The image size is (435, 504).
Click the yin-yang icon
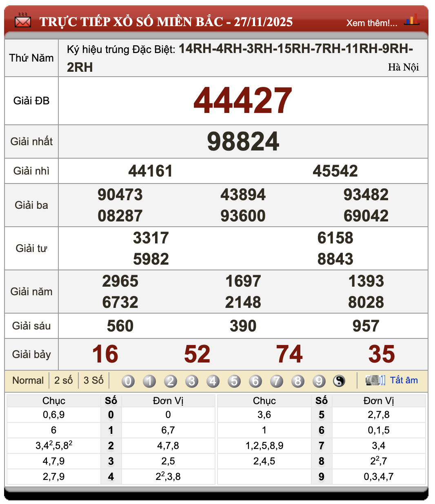339,381
